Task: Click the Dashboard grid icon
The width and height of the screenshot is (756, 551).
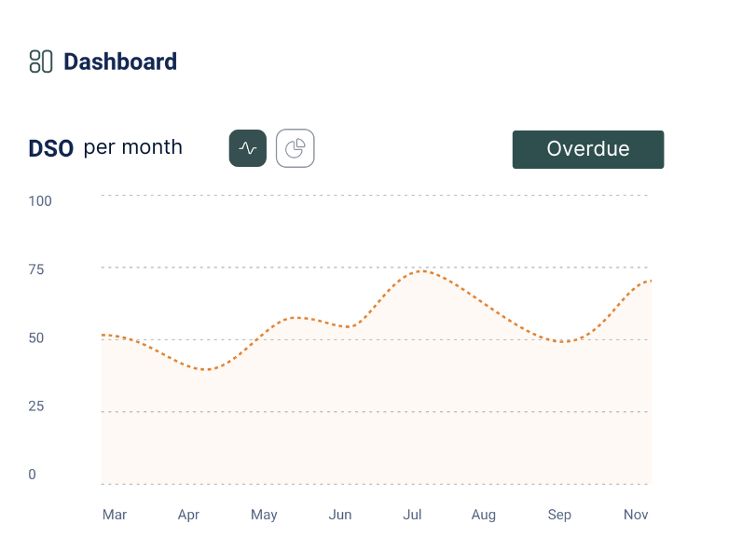Action: (x=41, y=62)
